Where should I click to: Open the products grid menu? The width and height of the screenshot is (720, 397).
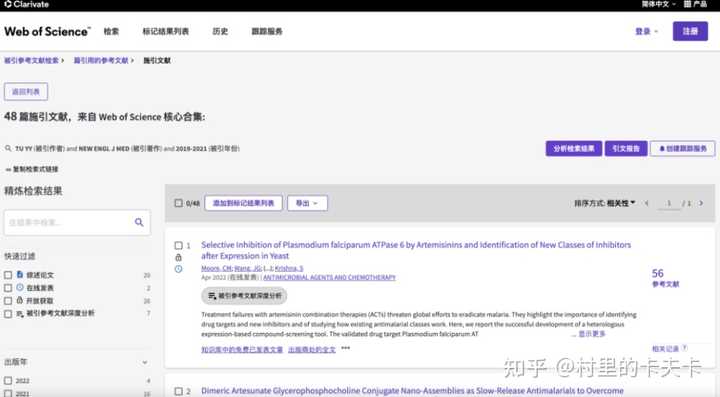695,4
